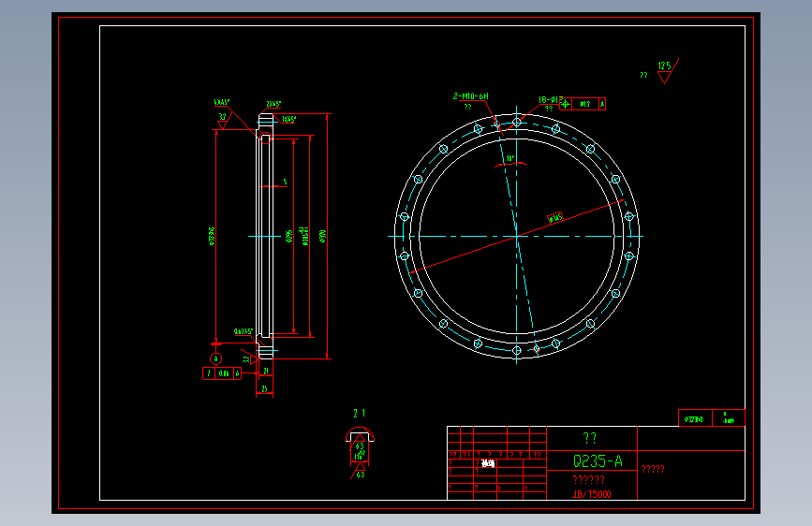The height and width of the screenshot is (526, 812).
Task: Select the 2X45° chamfer note
Action: pyautogui.click(x=273, y=104)
